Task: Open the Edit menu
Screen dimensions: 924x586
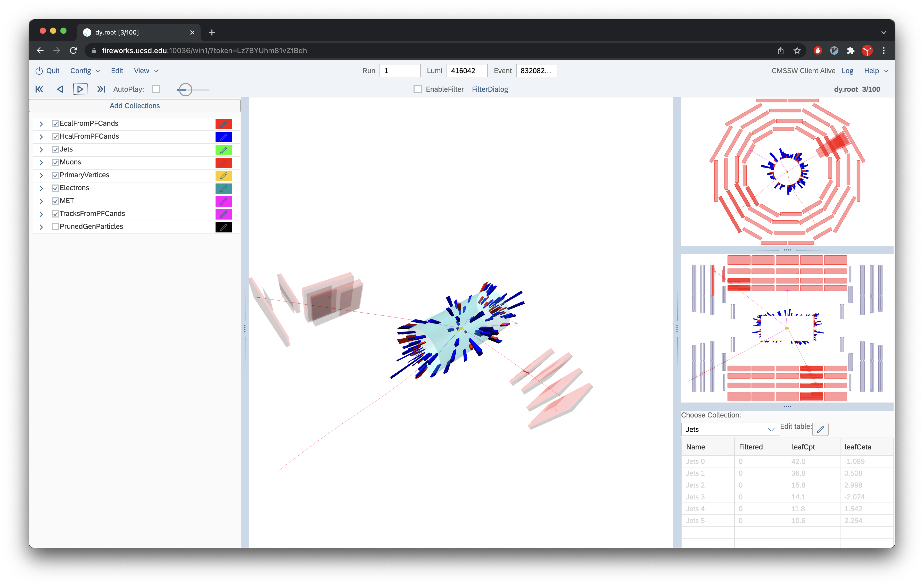Action: tap(117, 71)
